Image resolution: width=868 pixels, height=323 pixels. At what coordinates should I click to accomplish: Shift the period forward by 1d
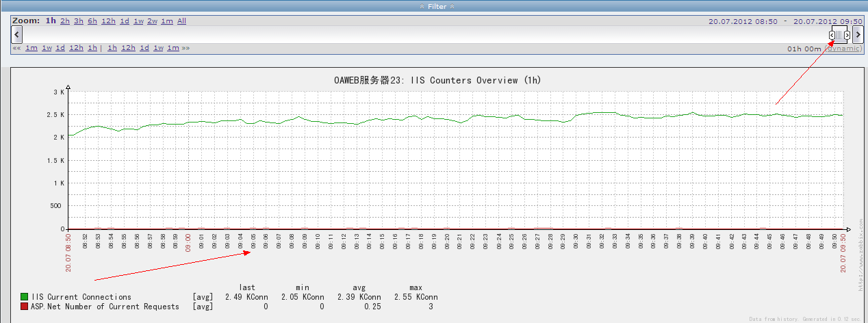click(x=144, y=48)
